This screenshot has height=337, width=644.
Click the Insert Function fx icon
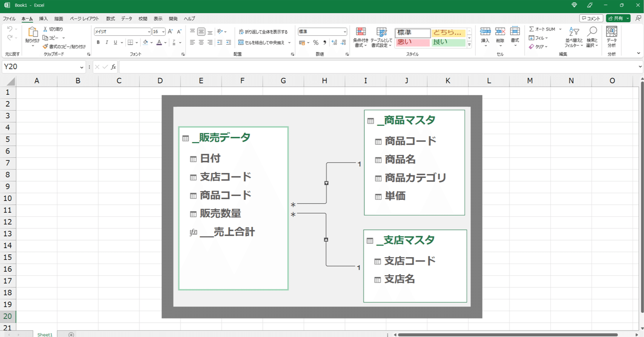pyautogui.click(x=113, y=67)
